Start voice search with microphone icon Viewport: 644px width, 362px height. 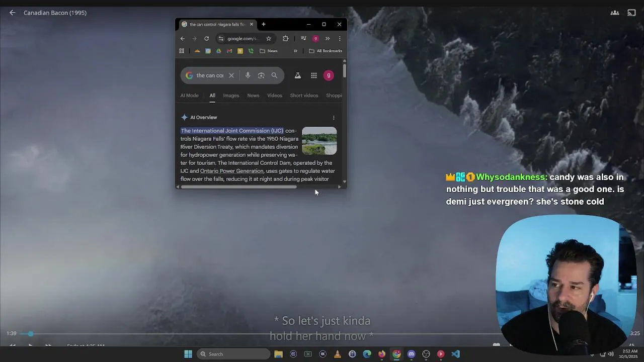tap(248, 75)
